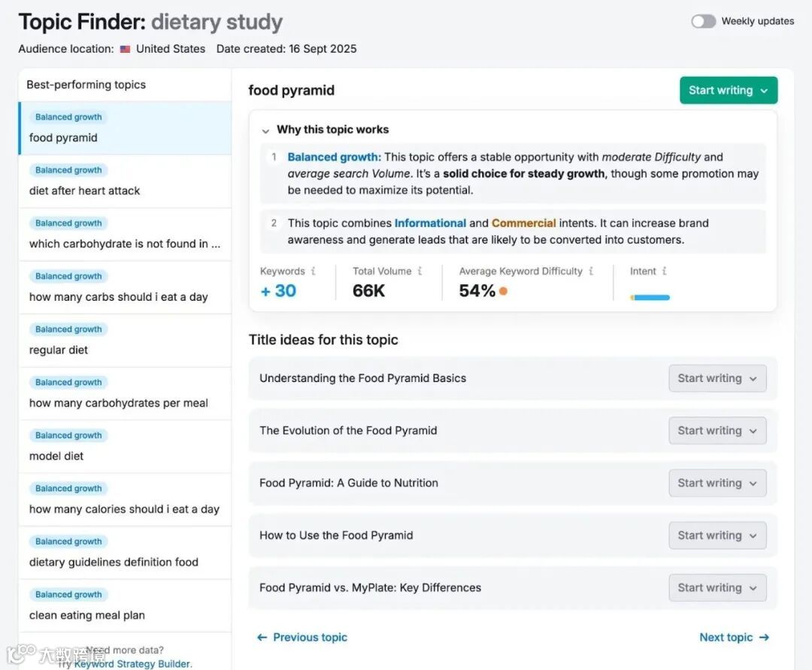Go to Next topic
The image size is (812, 670).
click(x=734, y=637)
